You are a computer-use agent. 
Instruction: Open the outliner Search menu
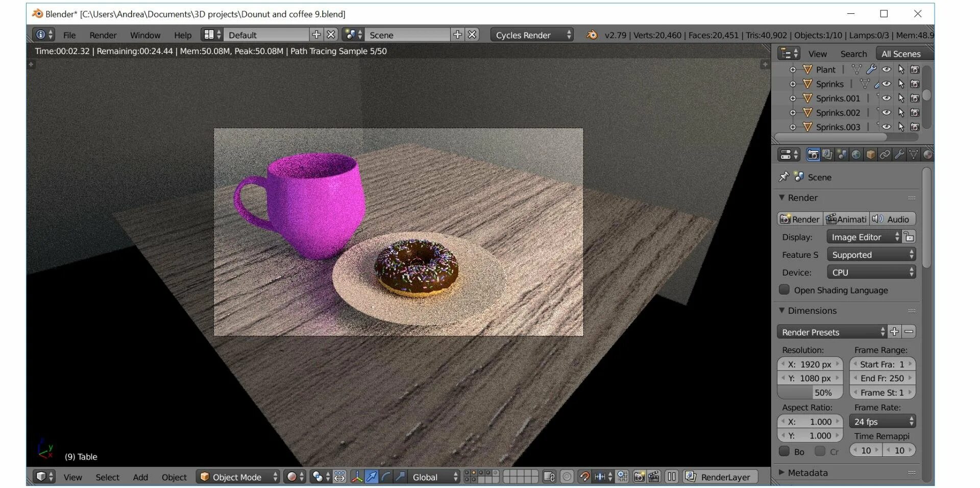click(x=853, y=54)
